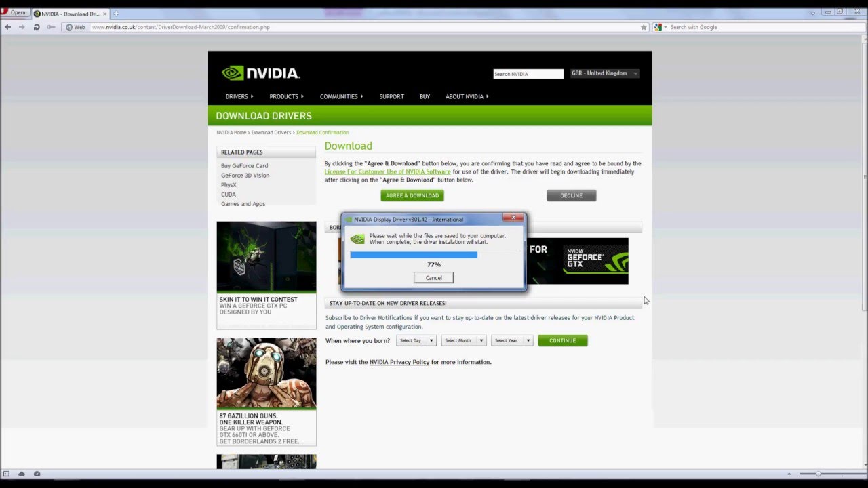Adjust the page zoom slider in status bar
Image resolution: width=868 pixels, height=488 pixels.
819,474
